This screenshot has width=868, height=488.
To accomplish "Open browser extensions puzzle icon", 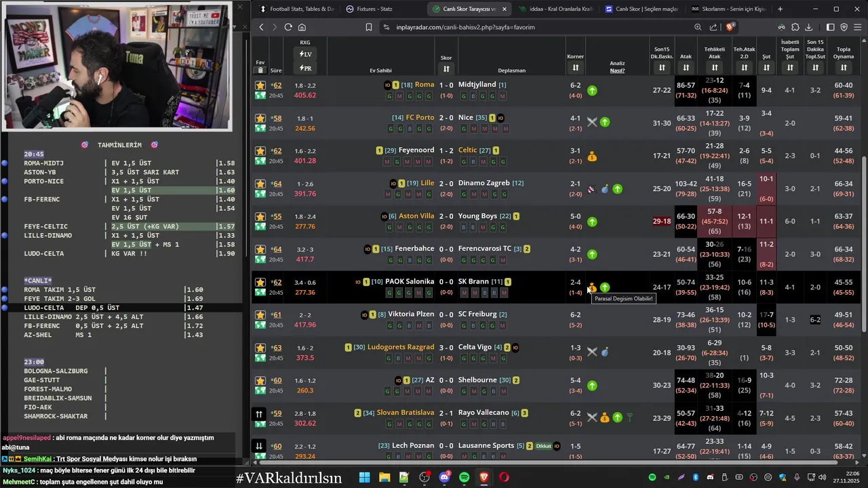I will click(x=795, y=27).
